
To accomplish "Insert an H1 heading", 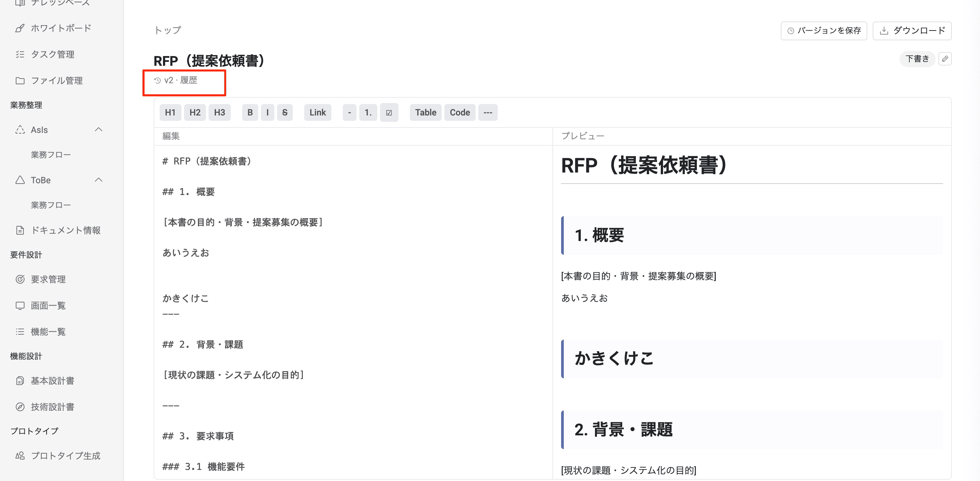I will [x=170, y=112].
